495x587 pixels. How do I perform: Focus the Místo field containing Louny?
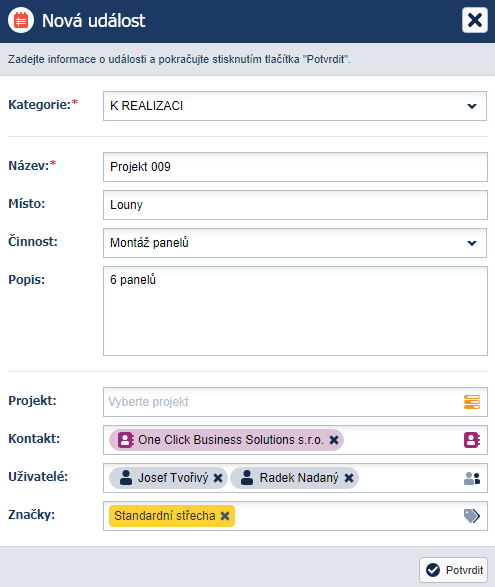coord(295,205)
